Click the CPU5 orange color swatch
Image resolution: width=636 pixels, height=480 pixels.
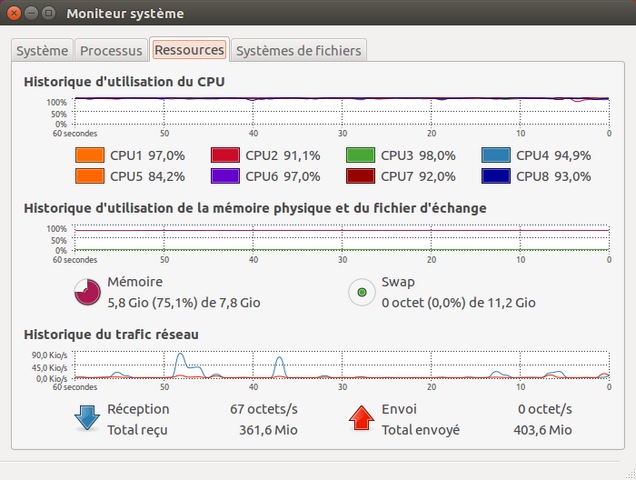pos(90,176)
